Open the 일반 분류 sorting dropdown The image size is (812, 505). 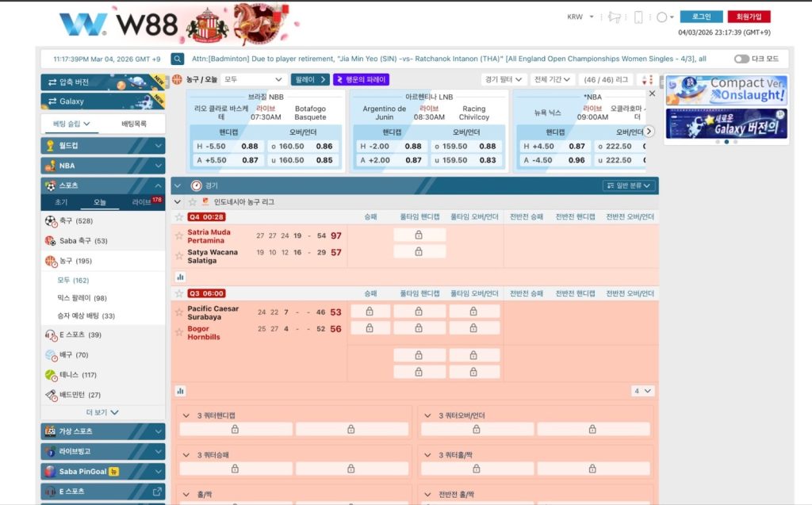(x=628, y=186)
